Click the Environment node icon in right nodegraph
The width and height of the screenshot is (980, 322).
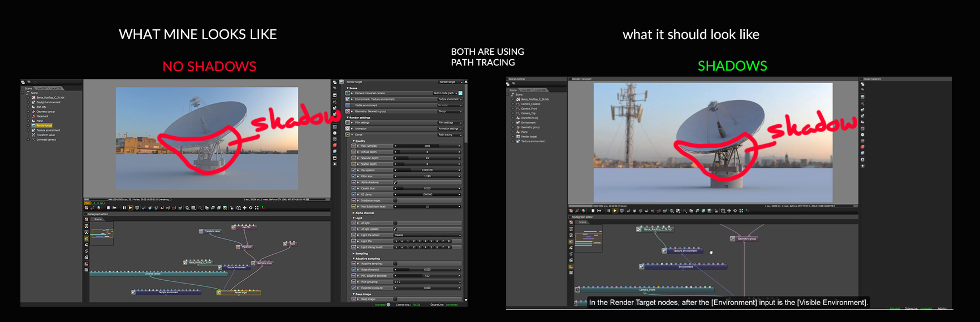641,267
